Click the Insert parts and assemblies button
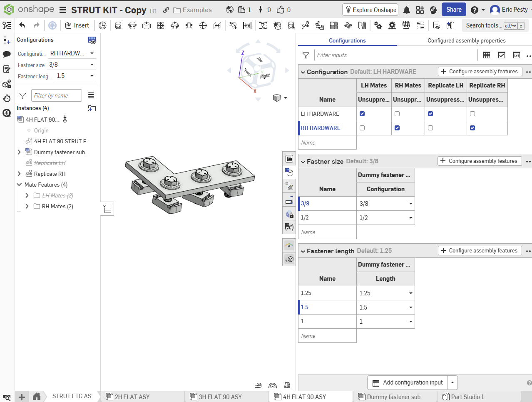Screen dimensions: 532x402 coord(77,25)
